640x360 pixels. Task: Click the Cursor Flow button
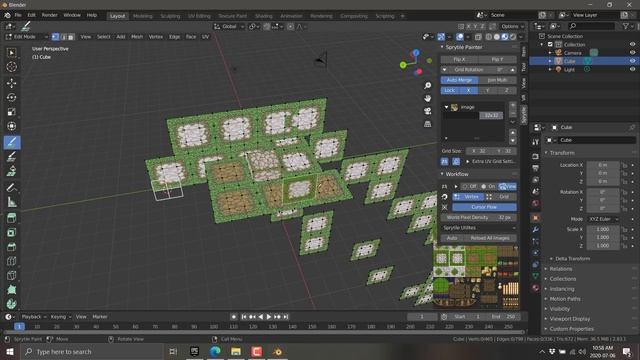484,207
